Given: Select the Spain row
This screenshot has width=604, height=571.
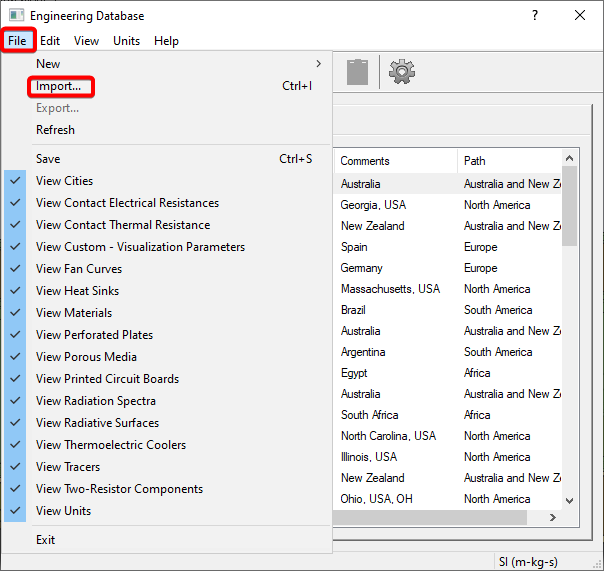Looking at the screenshot, I should (448, 247).
